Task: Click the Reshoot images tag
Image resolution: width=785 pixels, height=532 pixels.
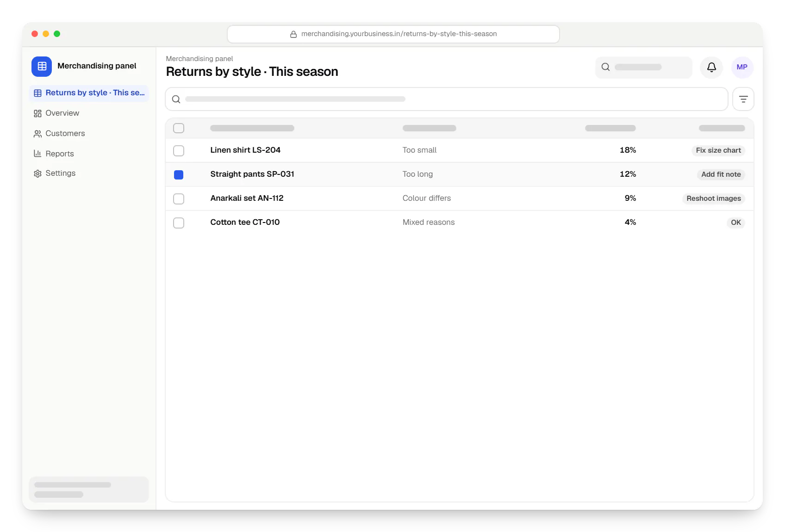Action: [x=714, y=198]
